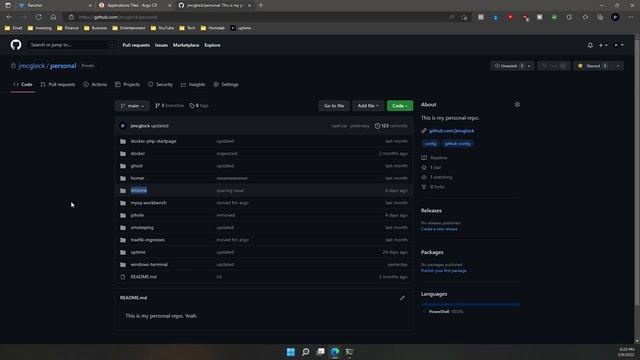
Task: Switch to the repository Pull requests tab
Action: tap(58, 84)
